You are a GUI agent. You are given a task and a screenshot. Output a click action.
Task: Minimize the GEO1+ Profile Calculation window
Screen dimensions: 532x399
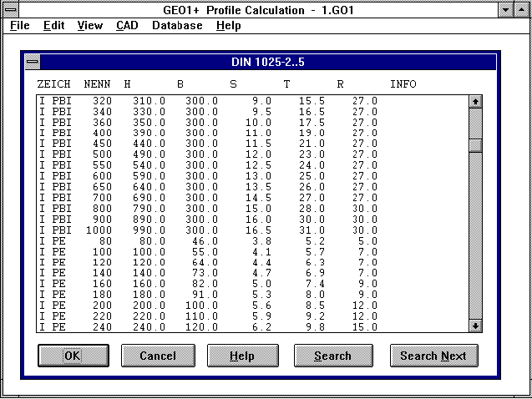click(505, 9)
